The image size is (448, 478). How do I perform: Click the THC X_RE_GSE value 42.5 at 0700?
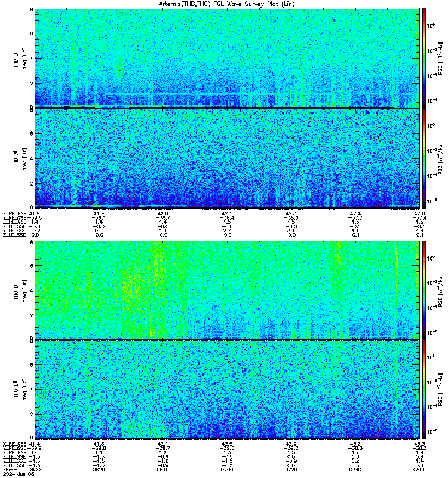point(227,444)
